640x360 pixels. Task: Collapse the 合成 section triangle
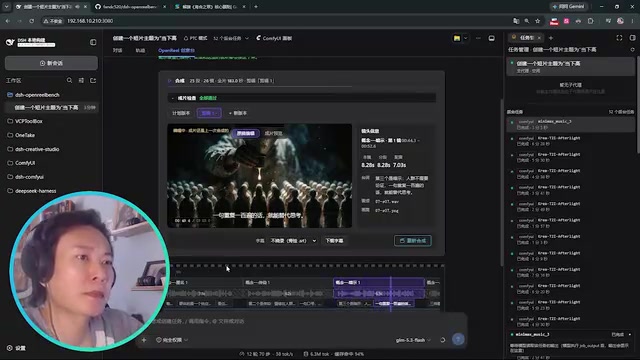170,81
